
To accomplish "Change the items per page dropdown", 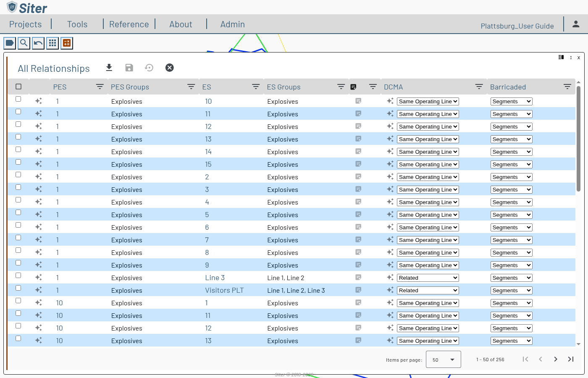I will point(444,360).
